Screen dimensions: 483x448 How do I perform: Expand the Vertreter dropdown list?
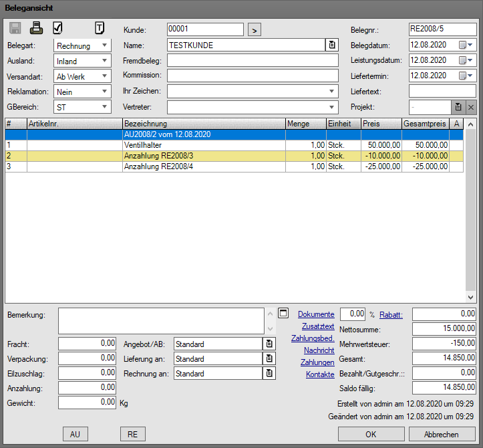pyautogui.click(x=333, y=107)
